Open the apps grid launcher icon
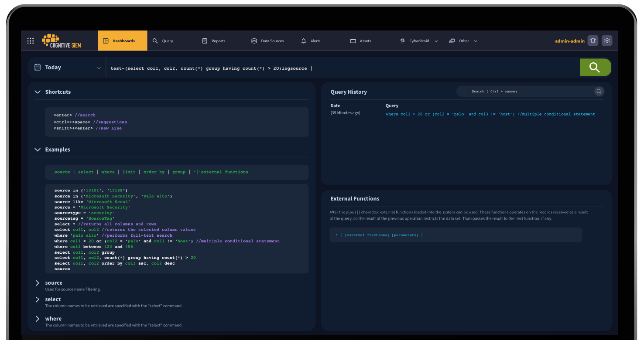The image size is (644, 340). pos(31,41)
